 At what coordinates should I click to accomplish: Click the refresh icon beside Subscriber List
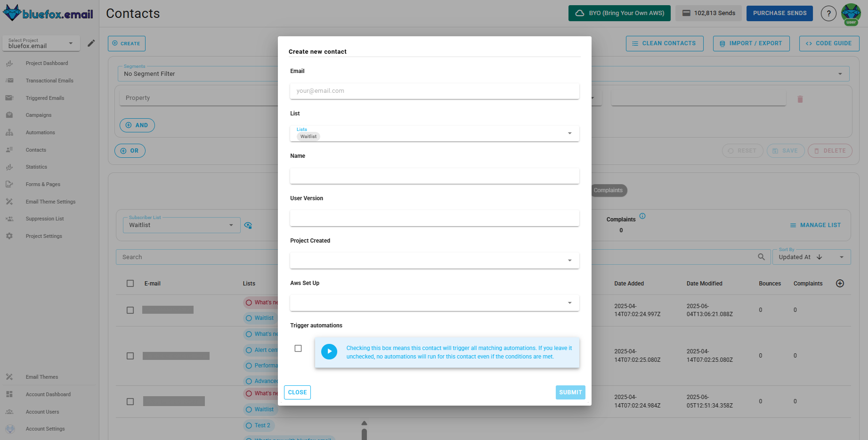[248, 225]
